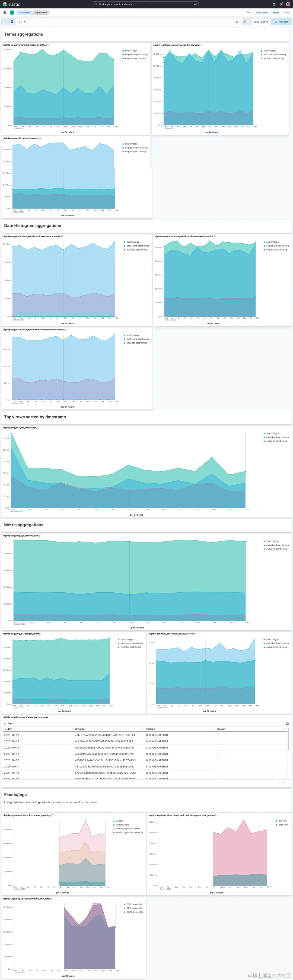The width and height of the screenshot is (293, 980).
Task: Toggle search/aggs series in avg_amount_group_by_integer legend
Action: click(131, 51)
